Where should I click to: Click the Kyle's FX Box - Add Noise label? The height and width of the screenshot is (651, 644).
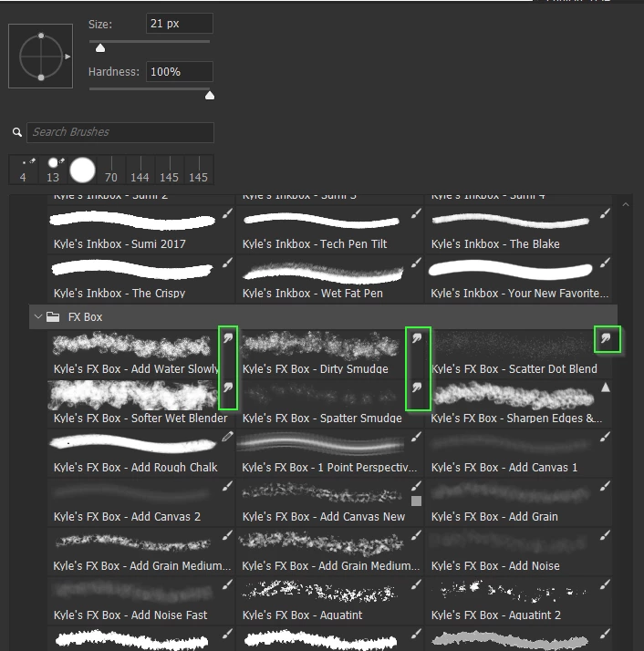pyautogui.click(x=495, y=566)
